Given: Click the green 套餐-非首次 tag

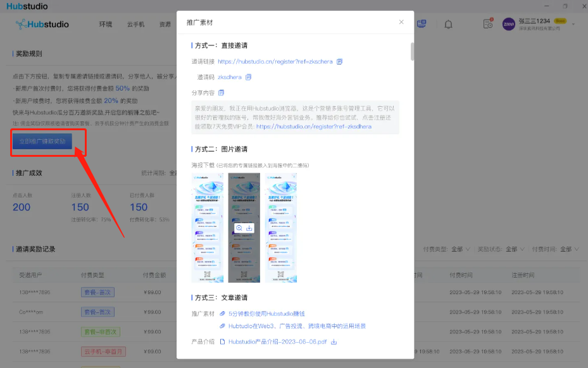Looking at the screenshot, I should tap(101, 332).
